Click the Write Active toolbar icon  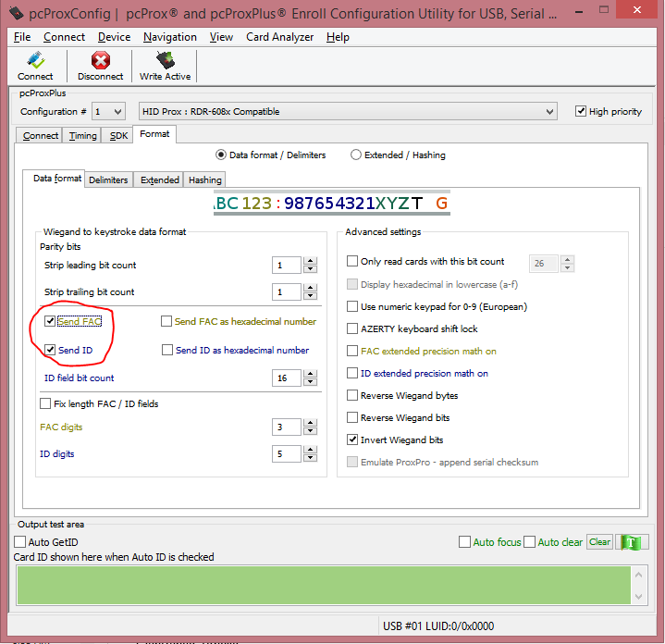pos(165,66)
